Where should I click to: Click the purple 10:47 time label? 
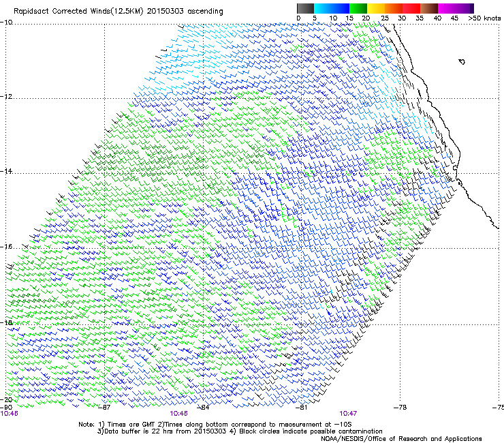click(x=348, y=414)
